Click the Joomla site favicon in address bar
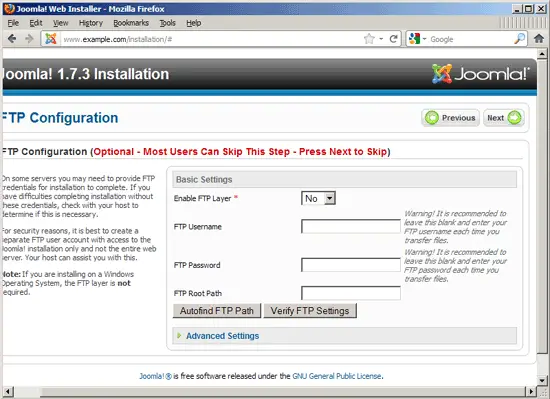 pos(51,39)
